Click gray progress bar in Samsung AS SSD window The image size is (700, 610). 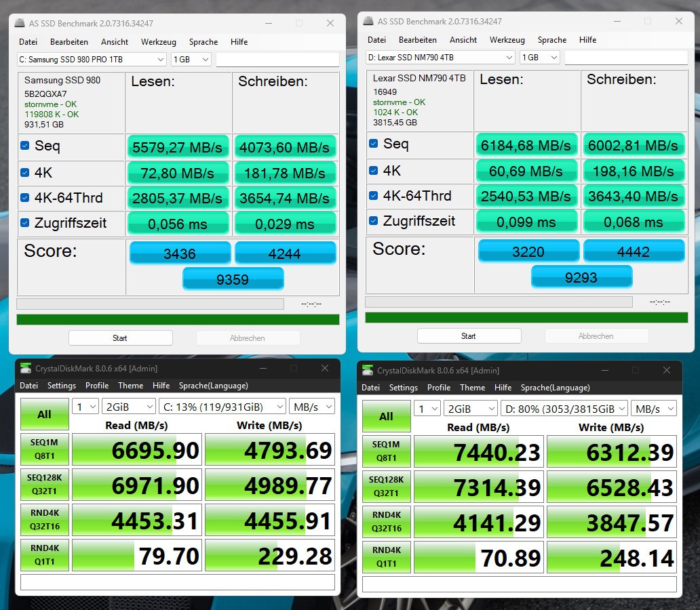click(x=150, y=304)
